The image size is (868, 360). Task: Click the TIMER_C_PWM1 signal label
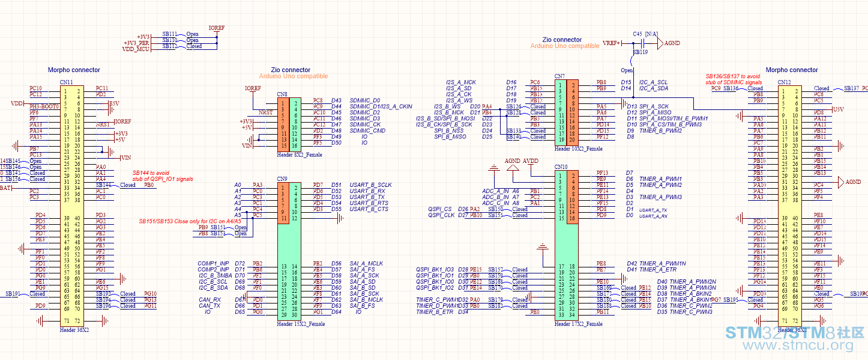[x=436, y=299]
